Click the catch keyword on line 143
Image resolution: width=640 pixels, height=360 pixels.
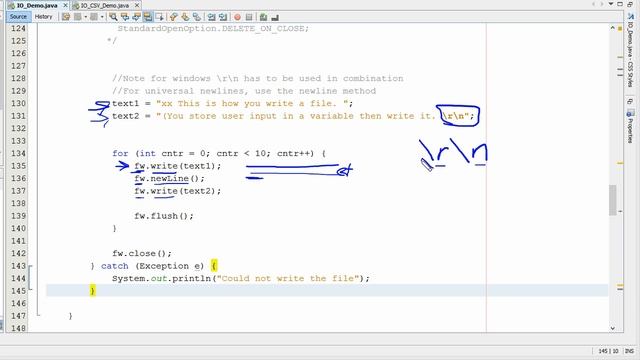click(115, 266)
